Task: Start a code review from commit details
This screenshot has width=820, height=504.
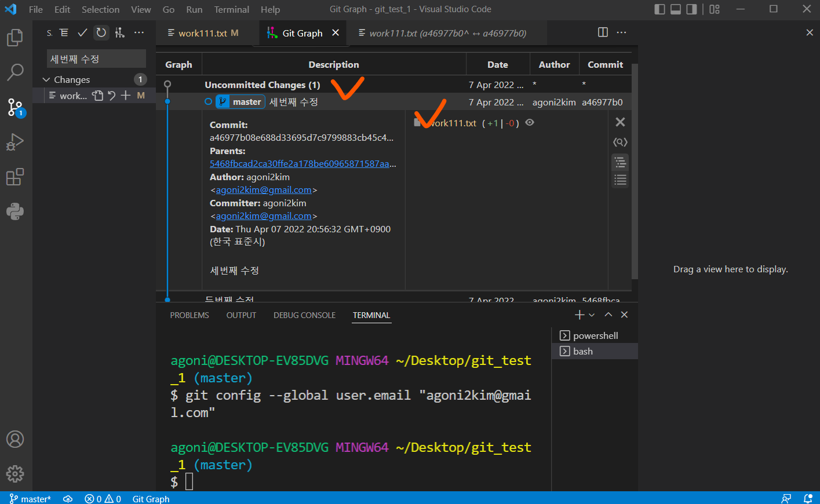Action: click(x=620, y=142)
